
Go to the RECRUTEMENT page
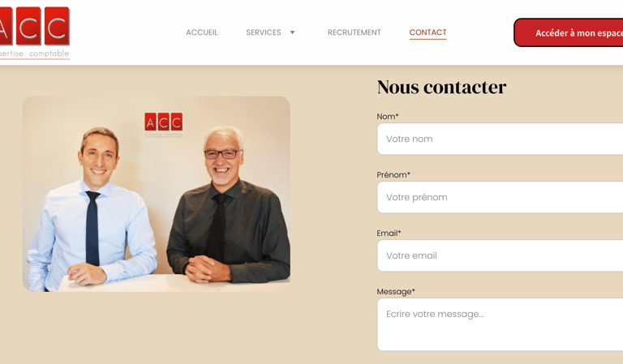(x=354, y=32)
